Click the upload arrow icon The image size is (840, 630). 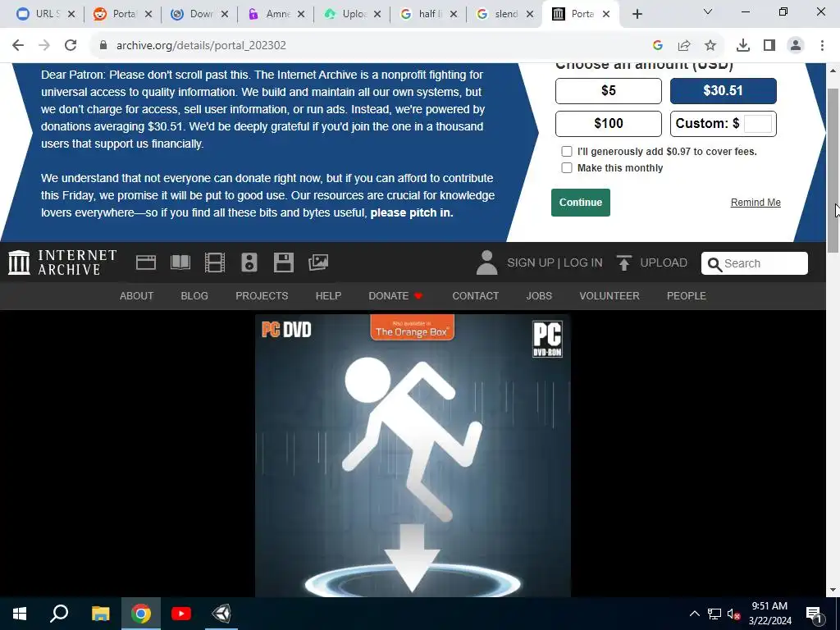[623, 262]
